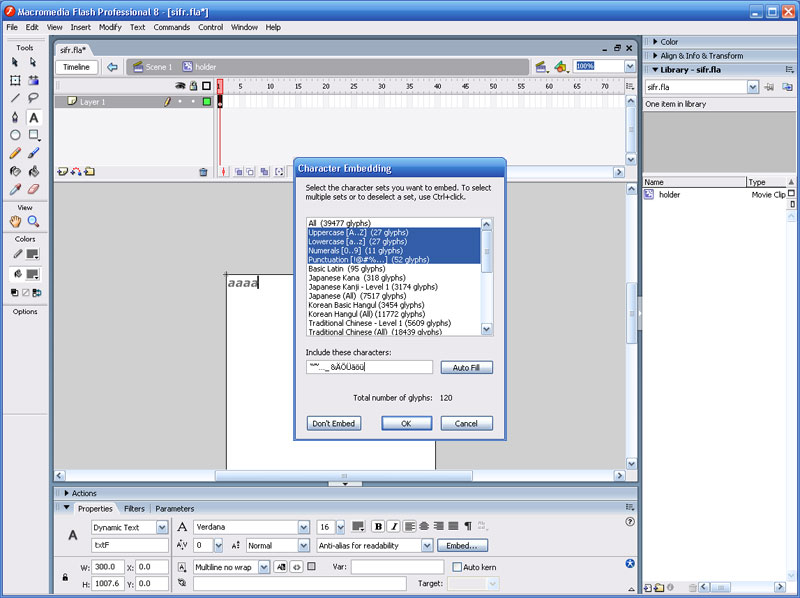Select the Hand tool
Screen dimensions: 800x598
(15, 221)
